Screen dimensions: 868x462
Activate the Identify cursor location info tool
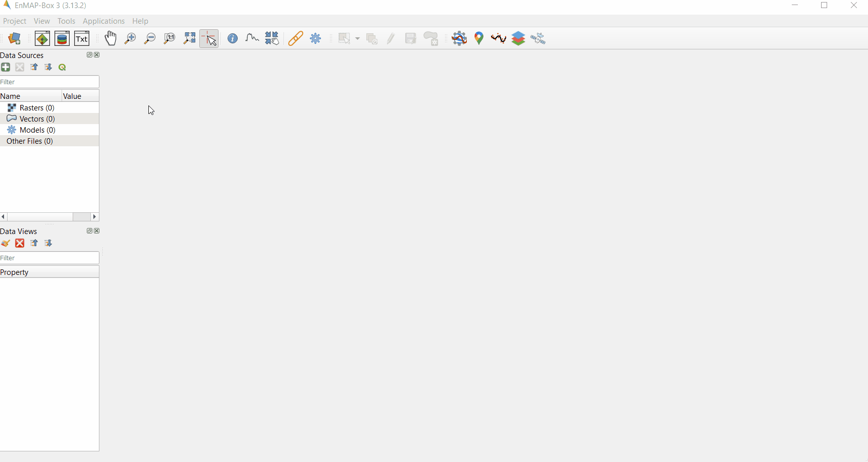(233, 39)
